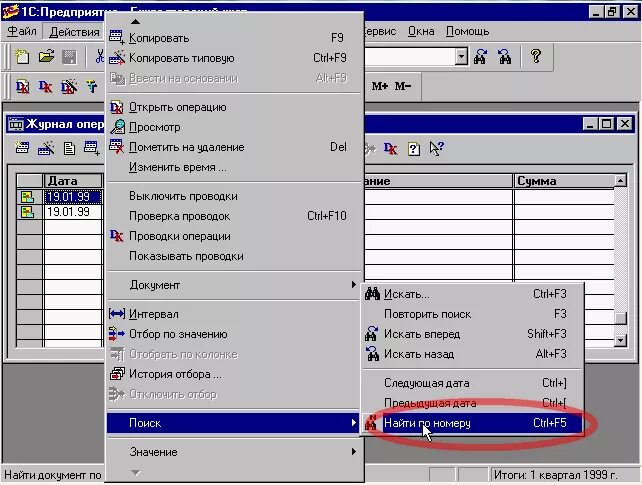Open История отбора ... entry
This screenshot has width=642, height=485.
[x=235, y=374]
